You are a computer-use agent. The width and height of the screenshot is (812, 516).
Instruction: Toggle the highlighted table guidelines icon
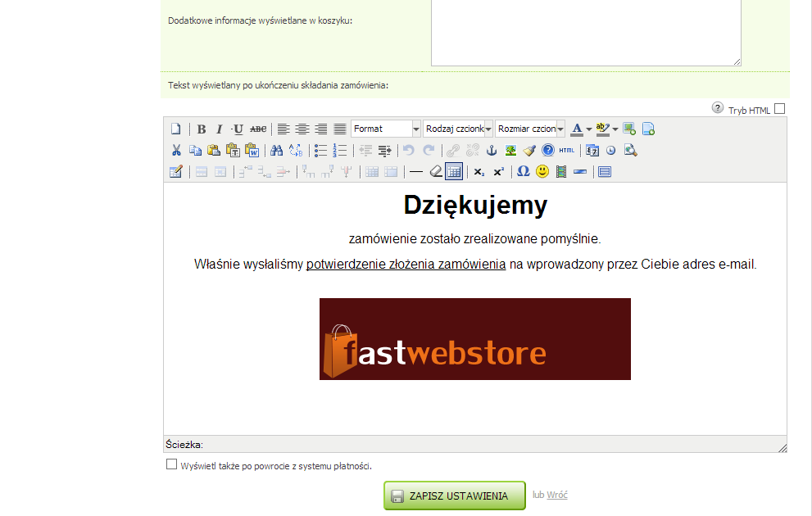tap(454, 171)
